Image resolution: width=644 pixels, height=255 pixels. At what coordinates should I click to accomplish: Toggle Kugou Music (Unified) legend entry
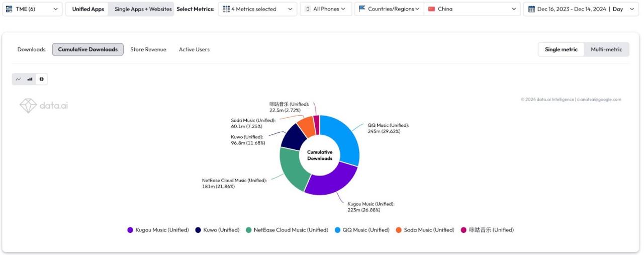pyautogui.click(x=158, y=230)
